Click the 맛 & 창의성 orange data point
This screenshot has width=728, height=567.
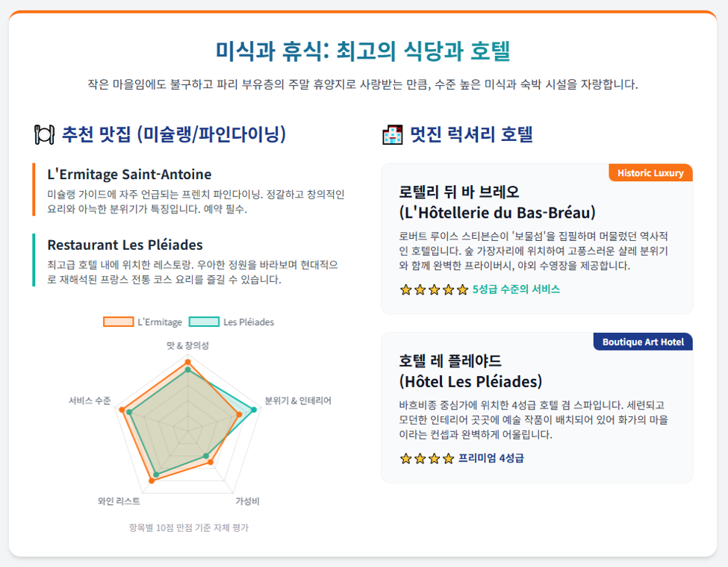(x=187, y=362)
